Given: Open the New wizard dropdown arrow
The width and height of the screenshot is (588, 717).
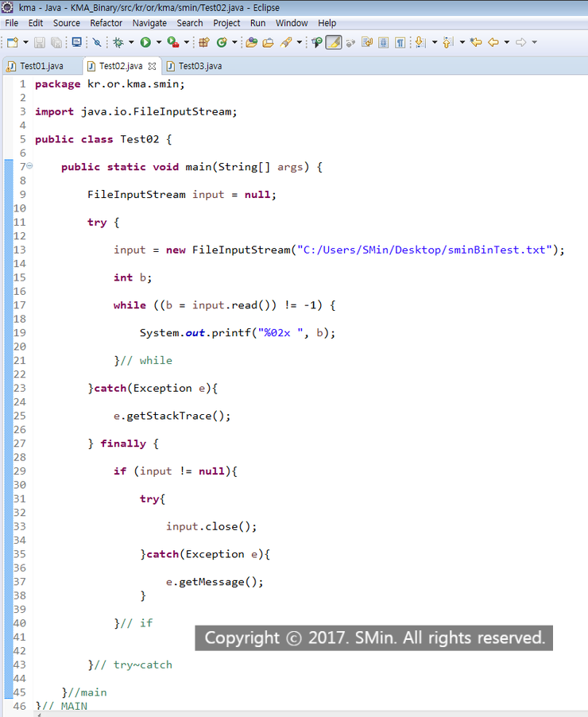Looking at the screenshot, I should click(25, 42).
